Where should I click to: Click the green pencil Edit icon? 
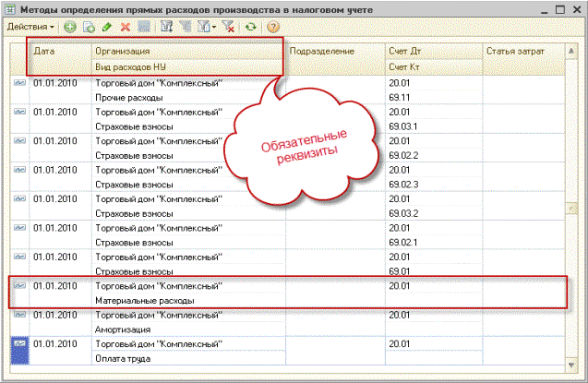[107, 27]
